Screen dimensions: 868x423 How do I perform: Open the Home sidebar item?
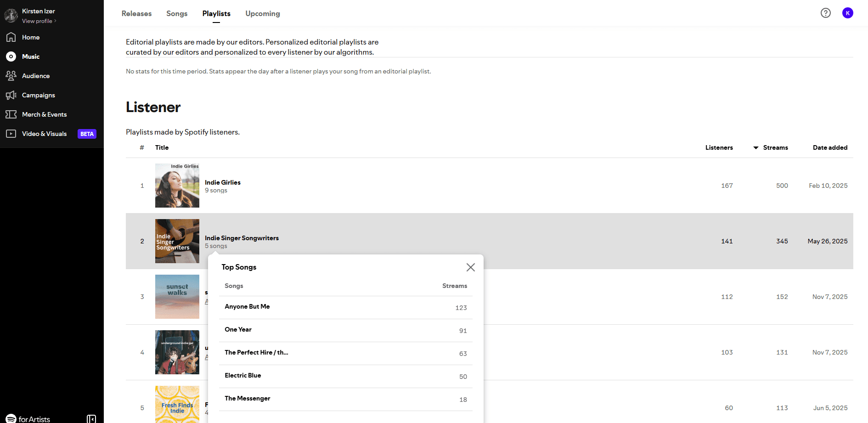(31, 37)
